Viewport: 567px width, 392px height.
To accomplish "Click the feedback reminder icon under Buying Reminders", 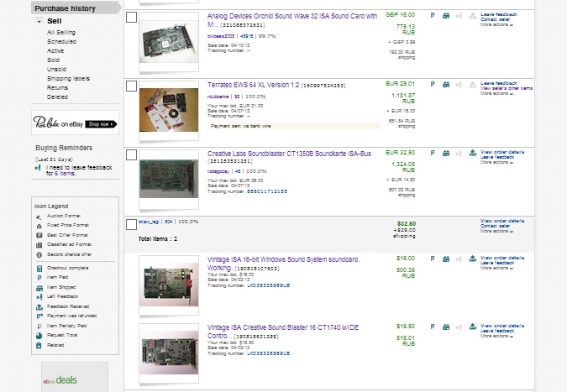I will tap(38, 168).
